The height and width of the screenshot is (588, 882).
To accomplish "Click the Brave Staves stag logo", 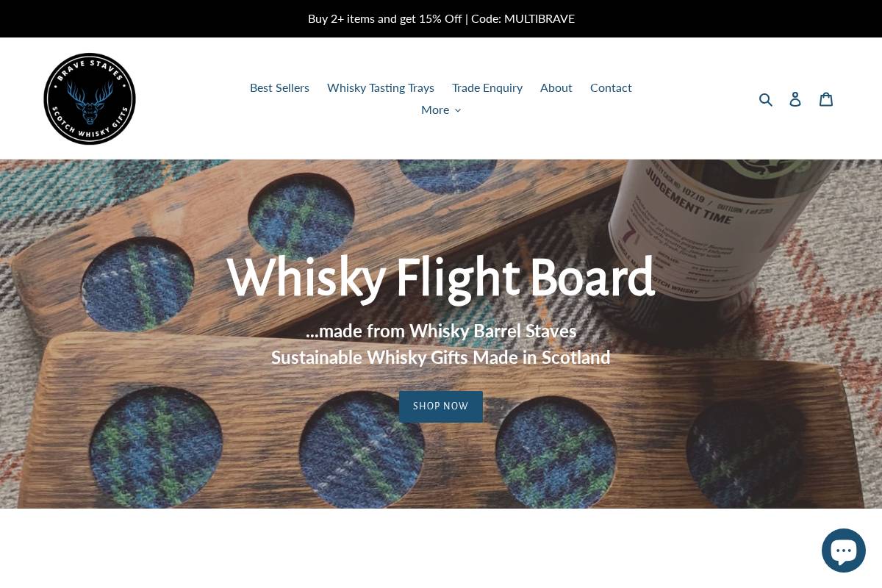I will tap(90, 98).
